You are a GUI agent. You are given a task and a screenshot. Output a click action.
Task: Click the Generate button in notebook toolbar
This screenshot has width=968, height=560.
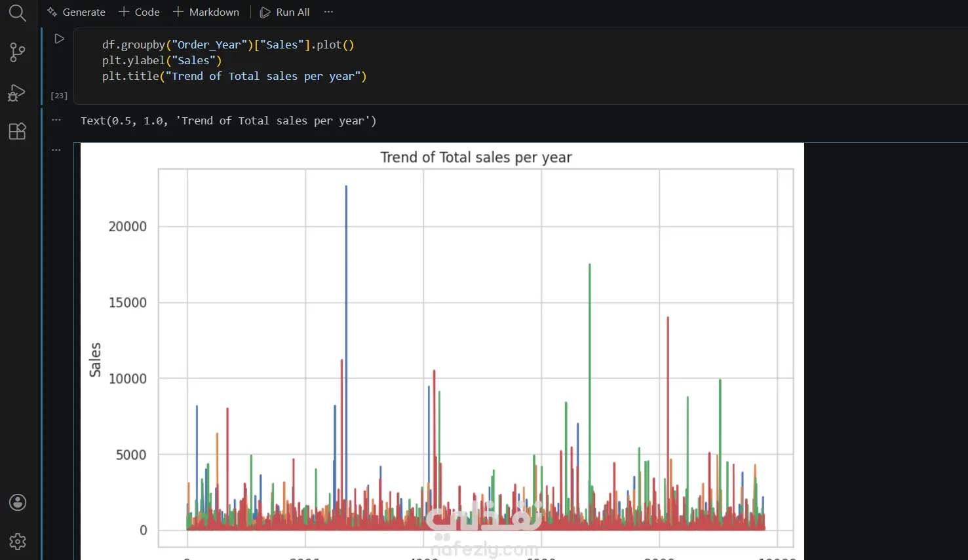[x=76, y=12]
